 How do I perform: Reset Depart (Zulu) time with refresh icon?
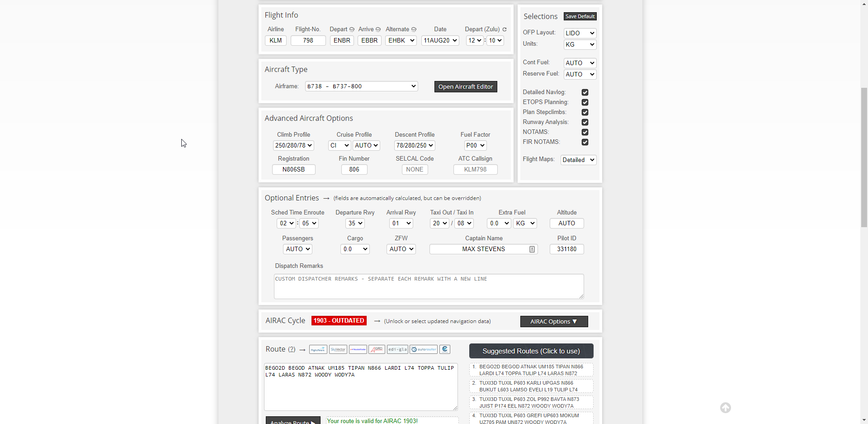pyautogui.click(x=505, y=29)
